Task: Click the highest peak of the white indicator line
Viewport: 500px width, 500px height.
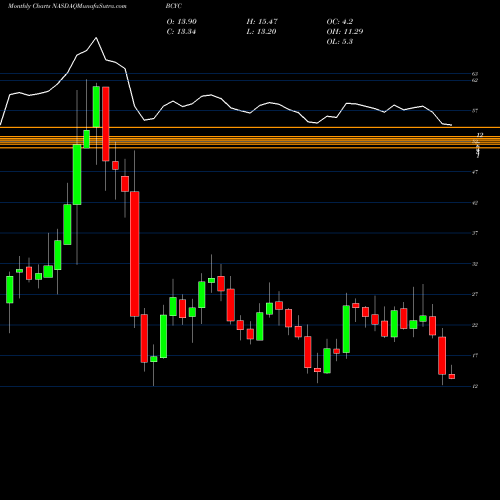Action: pos(96,38)
